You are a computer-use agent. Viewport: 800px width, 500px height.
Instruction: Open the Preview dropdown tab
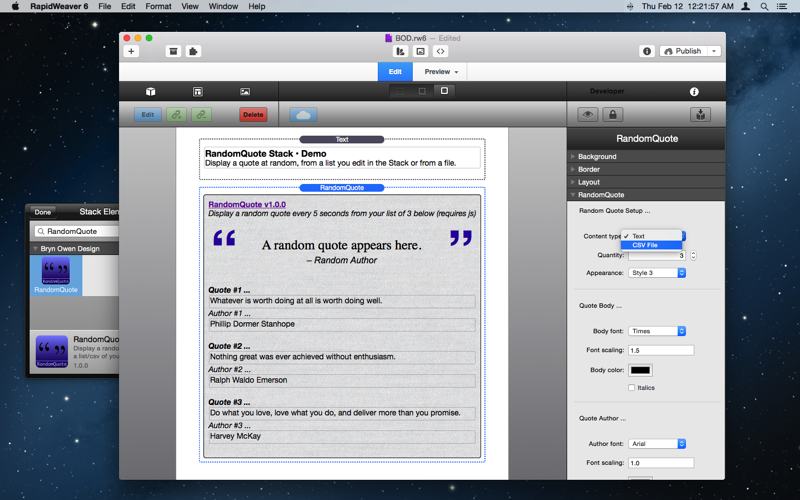[x=440, y=72]
